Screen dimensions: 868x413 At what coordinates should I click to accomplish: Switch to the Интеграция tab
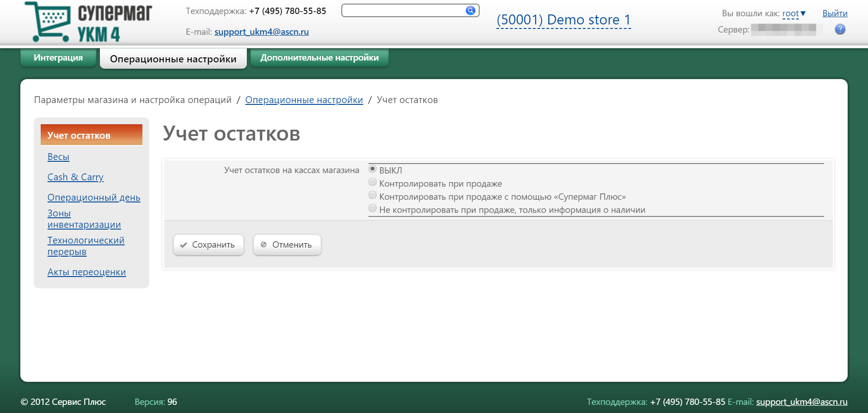point(58,58)
